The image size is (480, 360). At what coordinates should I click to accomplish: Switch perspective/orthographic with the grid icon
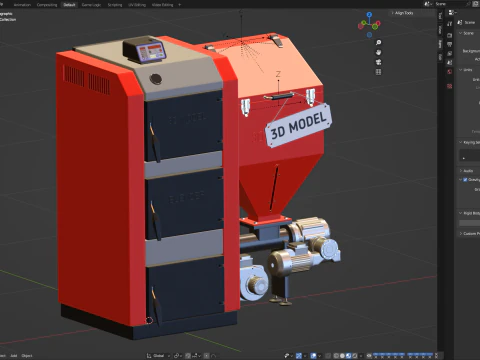tap(378, 72)
